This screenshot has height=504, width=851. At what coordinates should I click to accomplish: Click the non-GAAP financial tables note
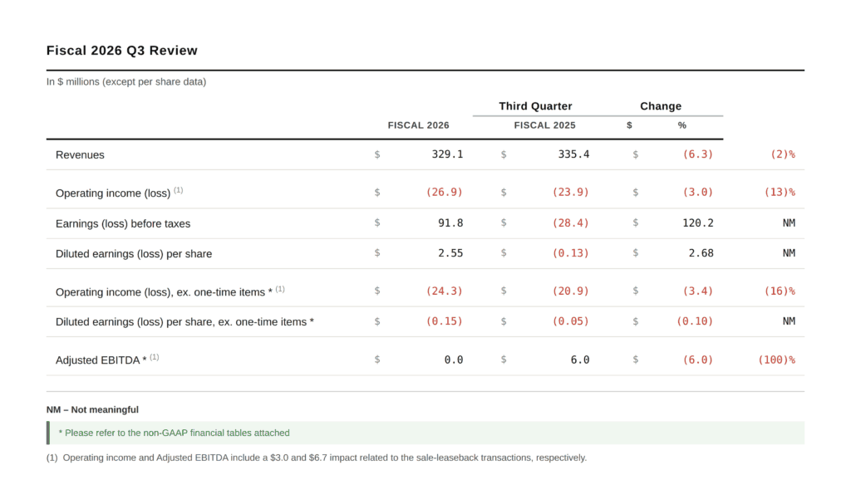(174, 433)
